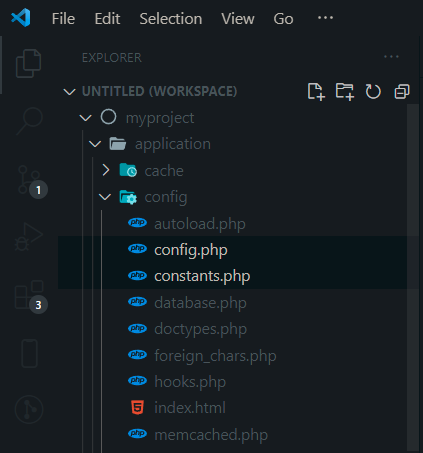The image size is (423, 453).
Task: Open the Run and Debug view
Action: [x=29, y=237]
